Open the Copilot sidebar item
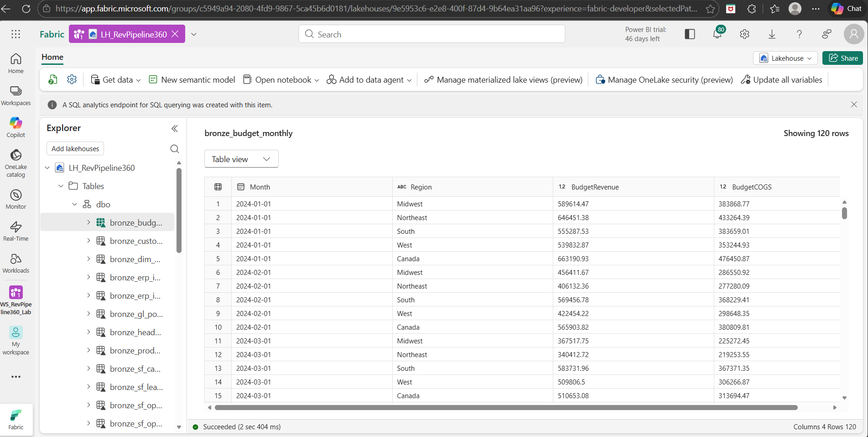 click(x=16, y=127)
